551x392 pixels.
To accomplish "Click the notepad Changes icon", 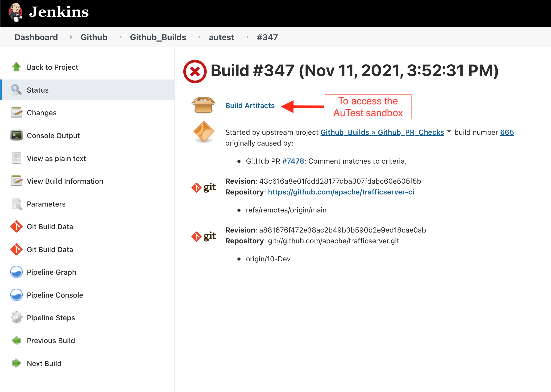I will (x=16, y=112).
